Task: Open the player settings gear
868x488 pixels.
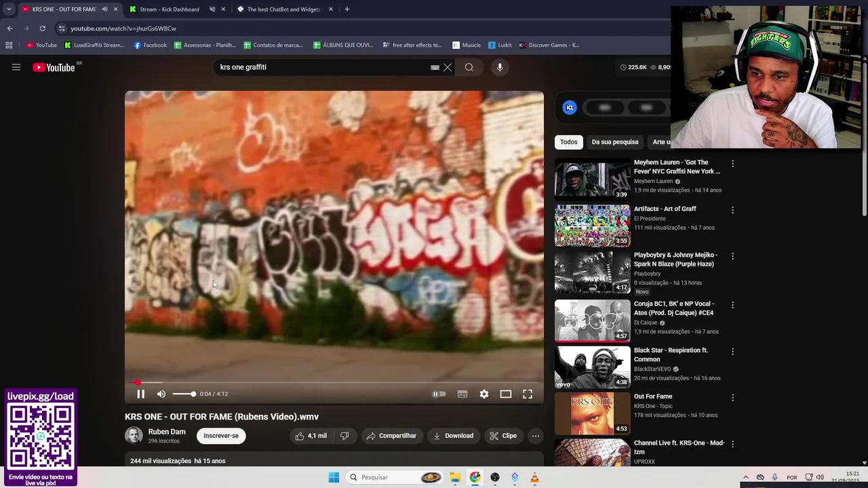Action: [484, 394]
